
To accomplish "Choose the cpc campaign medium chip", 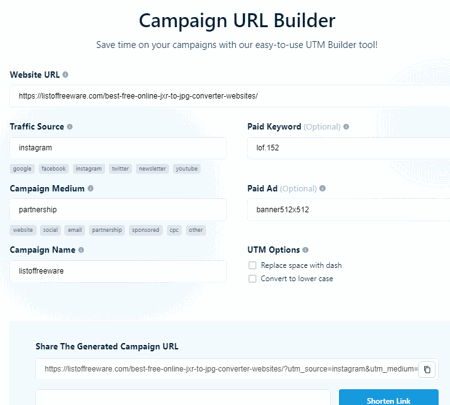I will [174, 230].
